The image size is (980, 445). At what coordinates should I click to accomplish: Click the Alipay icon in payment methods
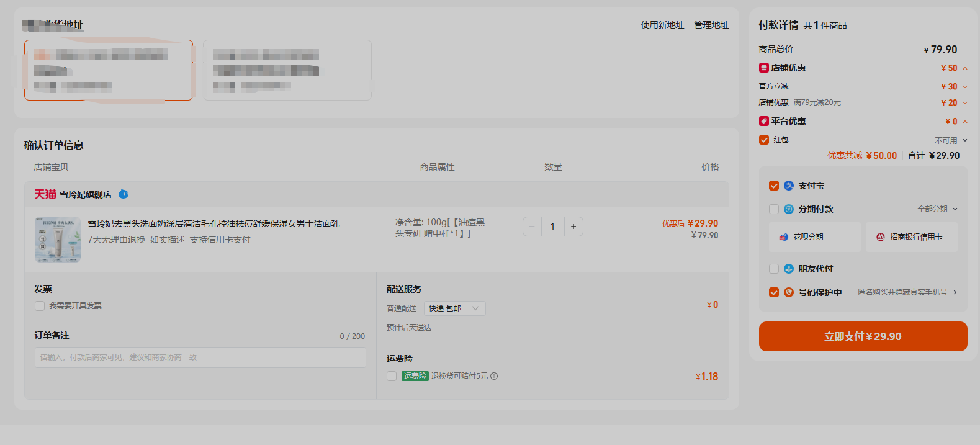tap(789, 186)
